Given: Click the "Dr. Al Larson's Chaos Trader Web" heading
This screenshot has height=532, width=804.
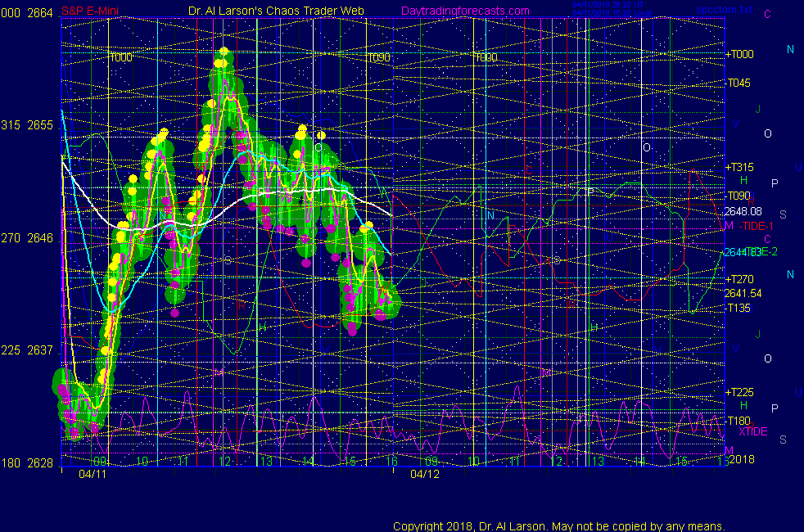Looking at the screenshot, I should click(277, 11).
